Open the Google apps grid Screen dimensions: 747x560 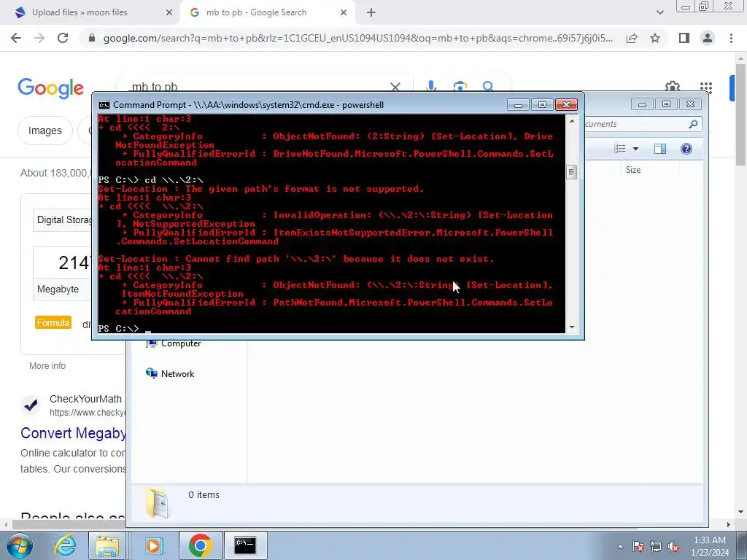(706, 87)
